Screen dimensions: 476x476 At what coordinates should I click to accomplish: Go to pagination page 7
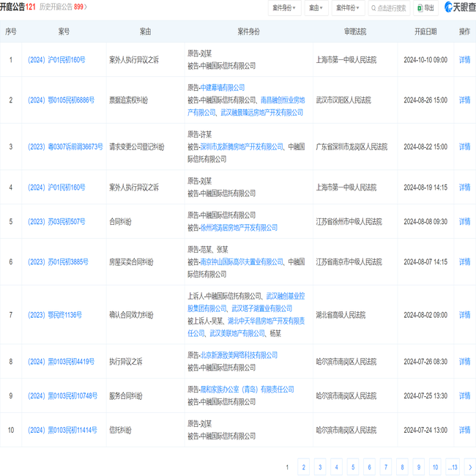(386, 467)
